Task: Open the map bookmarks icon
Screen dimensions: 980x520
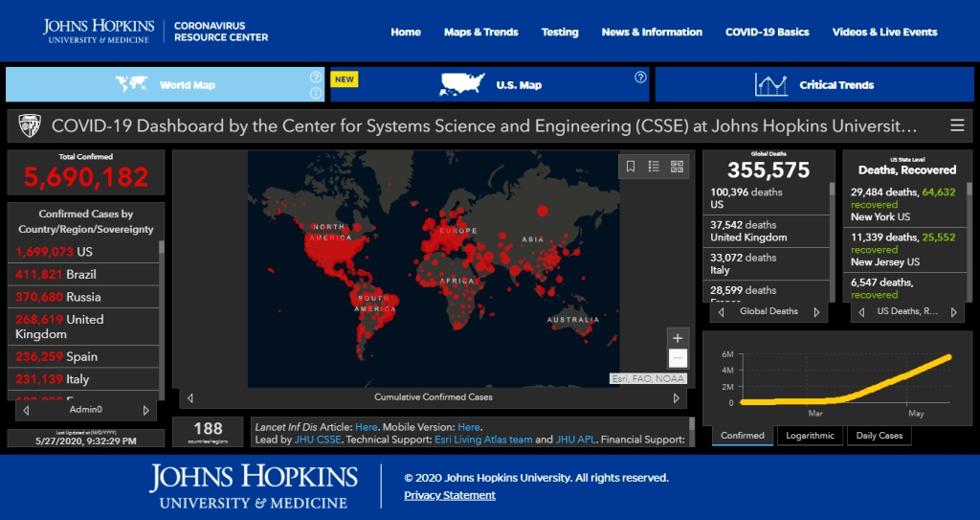Action: click(631, 166)
